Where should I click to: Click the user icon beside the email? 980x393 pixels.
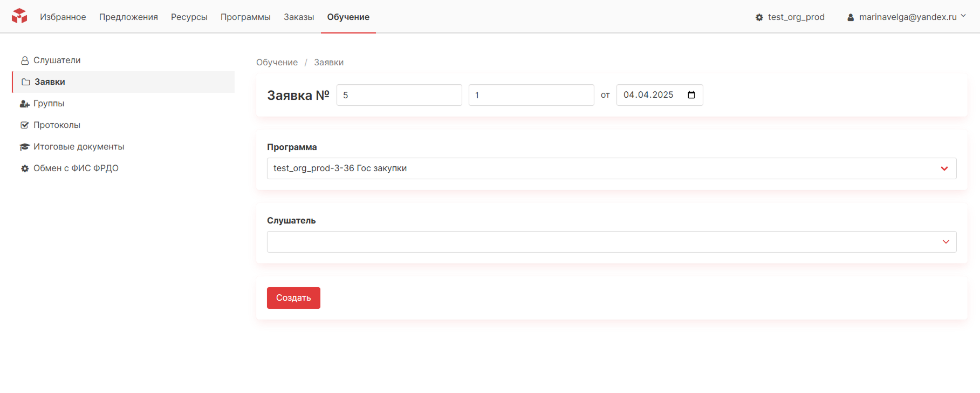coord(851,17)
